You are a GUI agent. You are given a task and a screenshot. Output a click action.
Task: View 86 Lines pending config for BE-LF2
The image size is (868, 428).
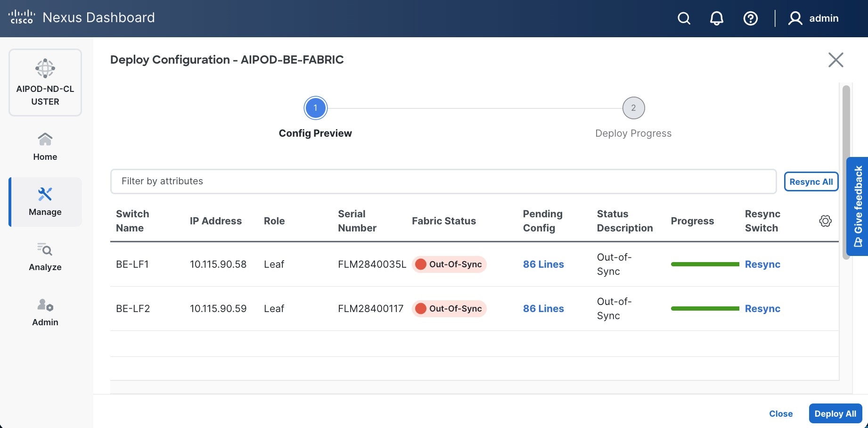[543, 309]
